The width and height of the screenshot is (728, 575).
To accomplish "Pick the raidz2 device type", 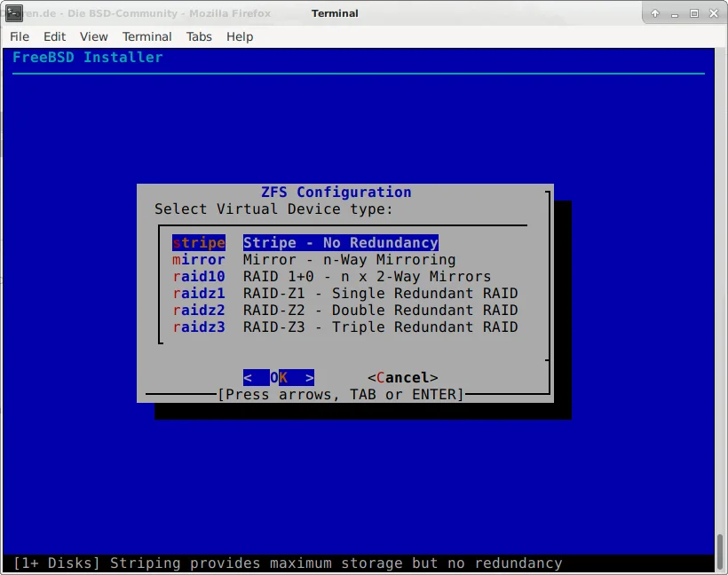I will click(x=199, y=310).
